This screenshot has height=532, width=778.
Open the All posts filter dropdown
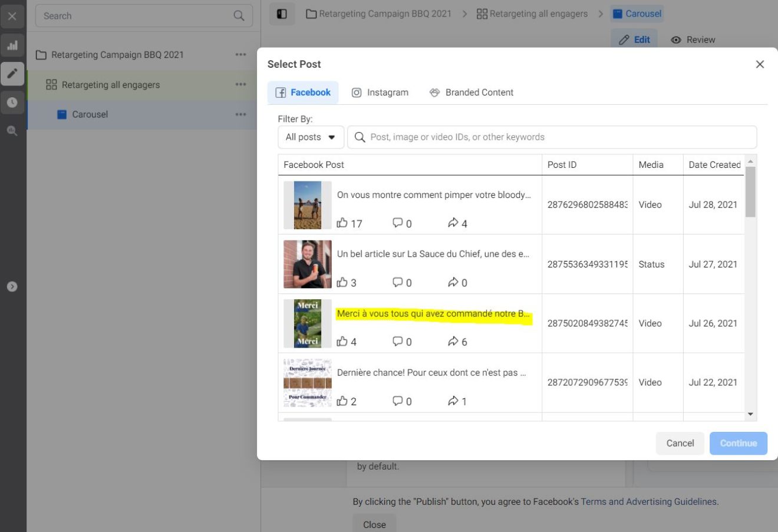click(311, 137)
